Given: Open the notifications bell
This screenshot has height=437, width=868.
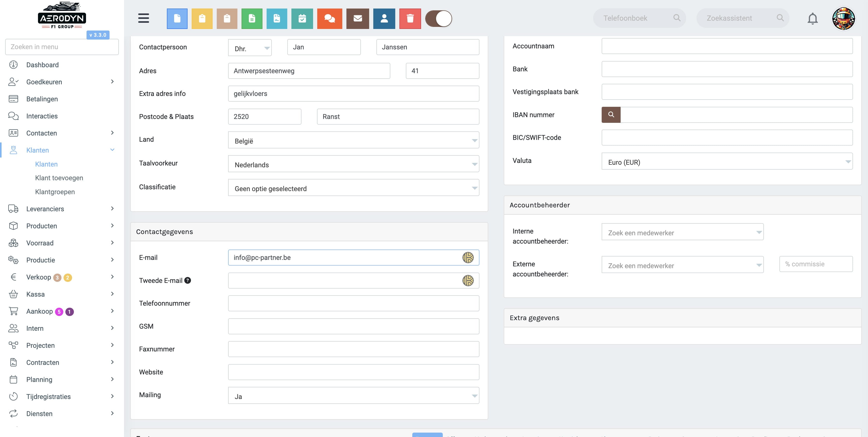Looking at the screenshot, I should 813,19.
